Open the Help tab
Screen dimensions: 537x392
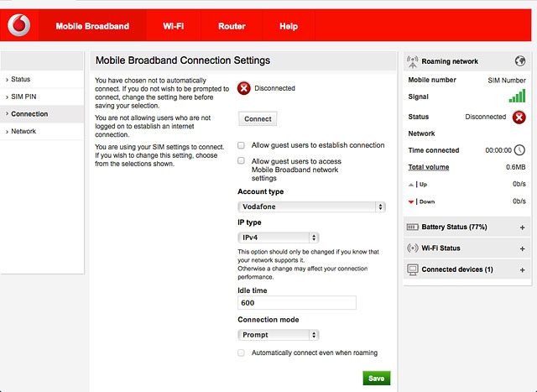pos(289,26)
